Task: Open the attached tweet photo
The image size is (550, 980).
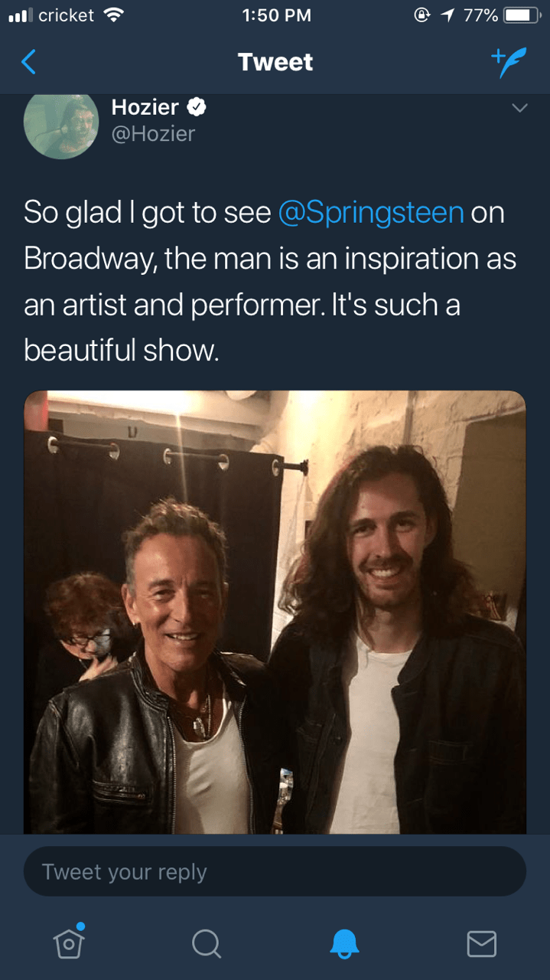Action: [275, 612]
